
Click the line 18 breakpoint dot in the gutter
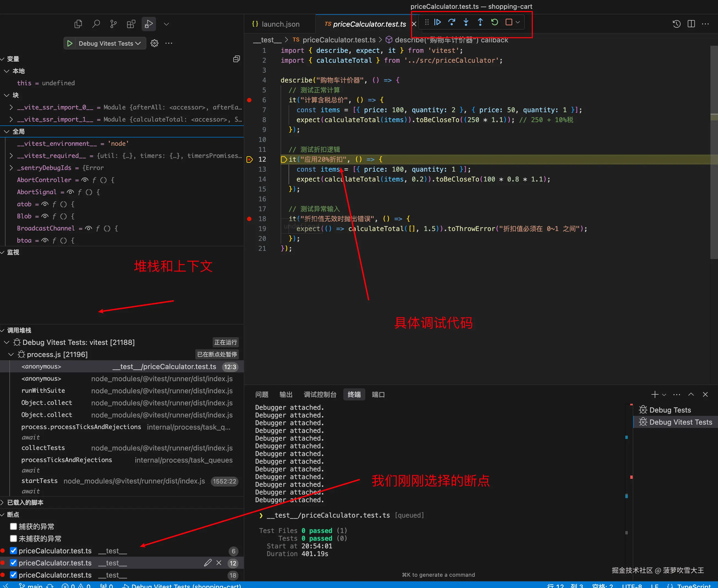coord(250,219)
